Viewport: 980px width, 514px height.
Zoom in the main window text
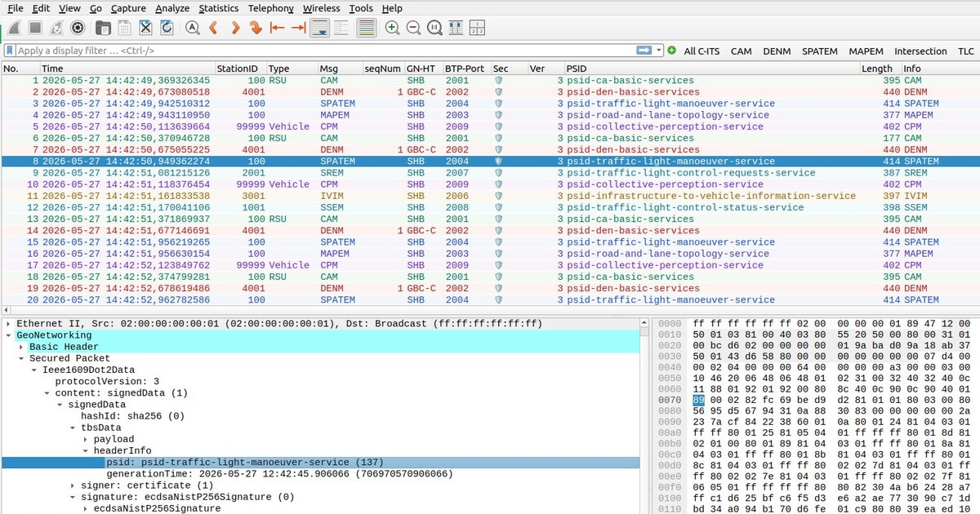tap(392, 29)
